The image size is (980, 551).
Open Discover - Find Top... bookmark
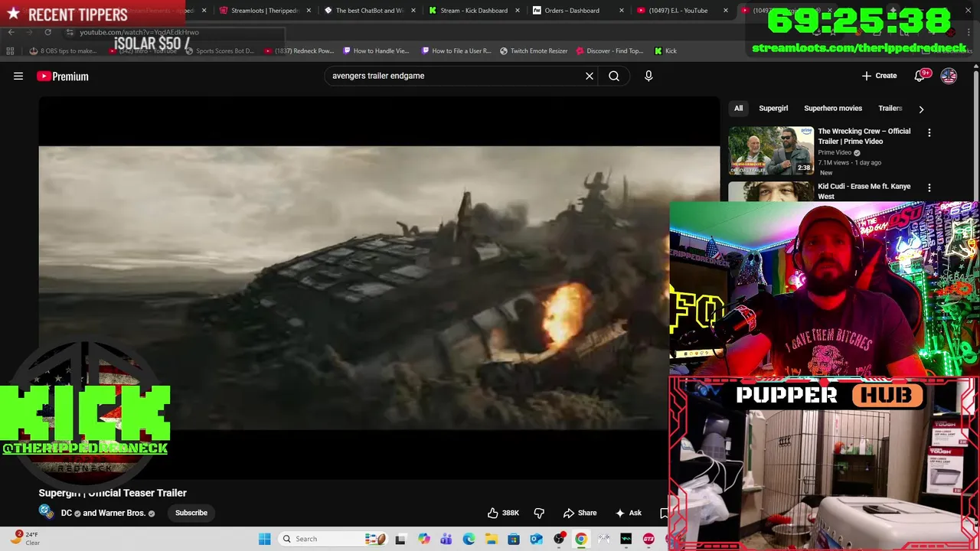609,51
